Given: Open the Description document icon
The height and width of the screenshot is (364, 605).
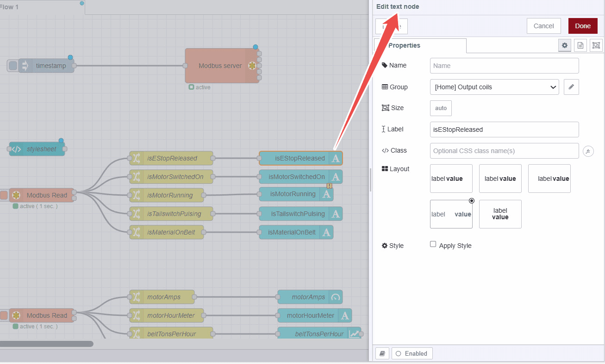Looking at the screenshot, I should pos(580,45).
